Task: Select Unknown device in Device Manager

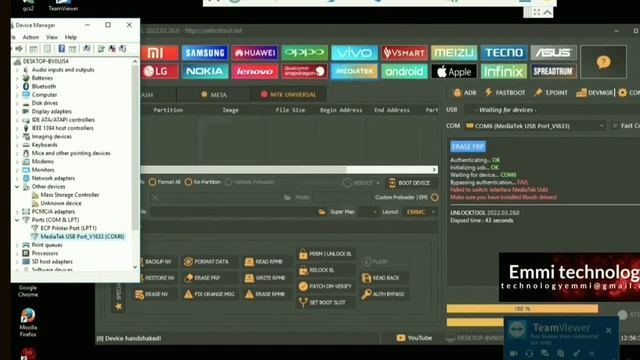Action: (61, 203)
